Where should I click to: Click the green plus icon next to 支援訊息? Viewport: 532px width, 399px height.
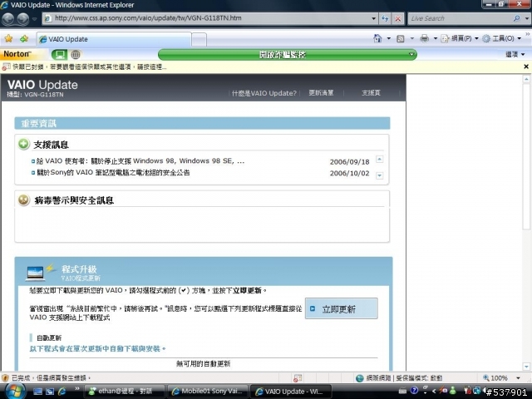click(x=24, y=144)
